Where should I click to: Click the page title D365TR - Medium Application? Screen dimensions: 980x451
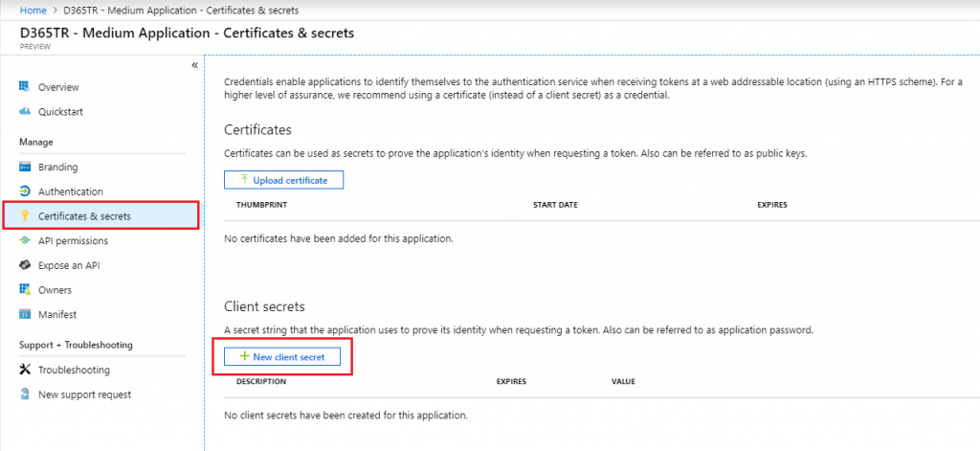(x=188, y=33)
